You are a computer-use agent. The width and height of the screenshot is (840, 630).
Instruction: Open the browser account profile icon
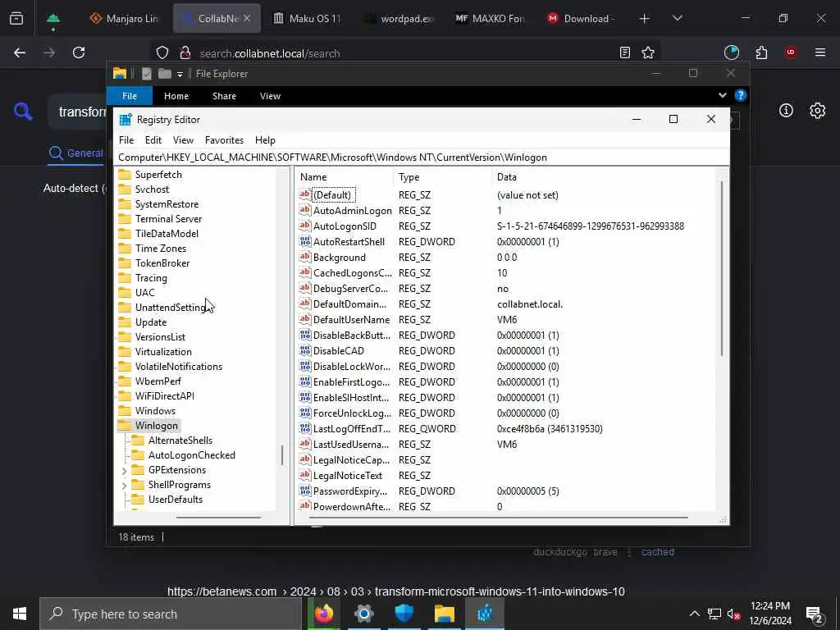(731, 52)
